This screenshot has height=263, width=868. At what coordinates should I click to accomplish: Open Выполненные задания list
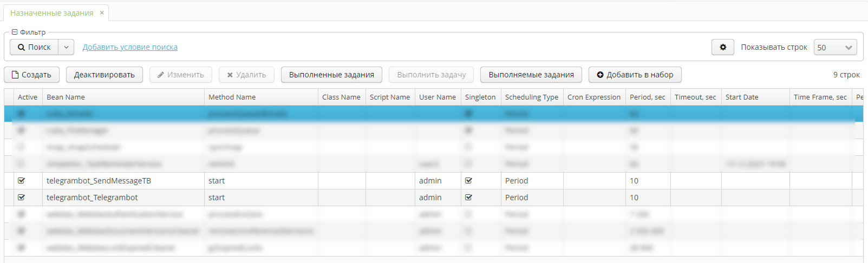click(x=331, y=75)
